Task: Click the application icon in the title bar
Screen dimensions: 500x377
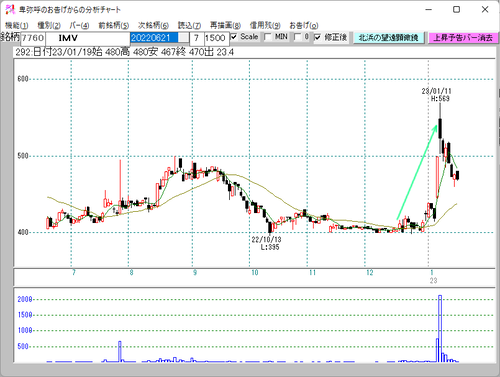Action: click(x=10, y=9)
